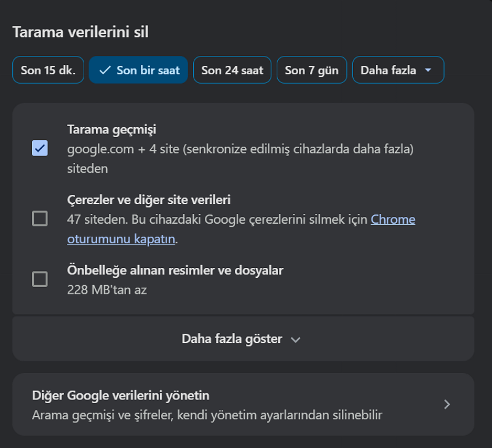Select the Son 7 gün time range
This screenshot has height=448, width=492.
[311, 69]
